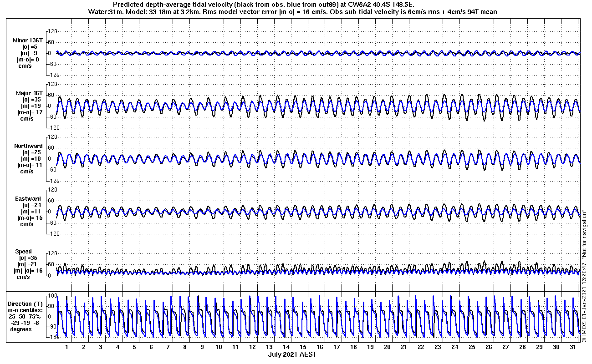The width and height of the screenshot is (592, 364).
Task: Click day 17 on the date axis
Action: 337,347
